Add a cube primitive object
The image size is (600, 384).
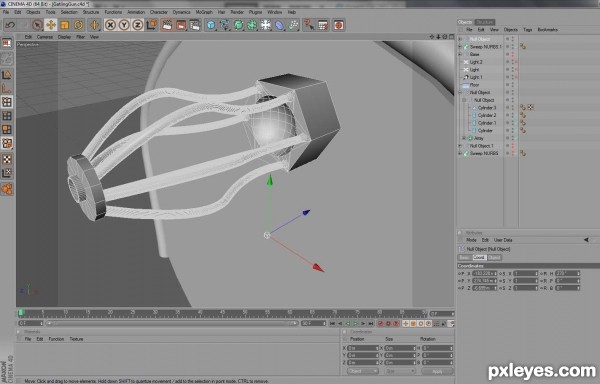pyautogui.click(x=211, y=25)
